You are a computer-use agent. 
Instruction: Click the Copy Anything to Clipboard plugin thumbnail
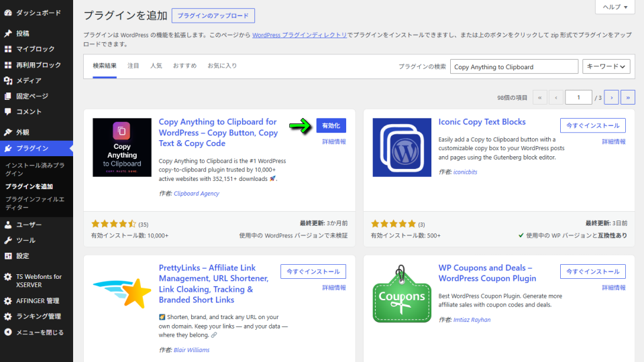(x=122, y=147)
